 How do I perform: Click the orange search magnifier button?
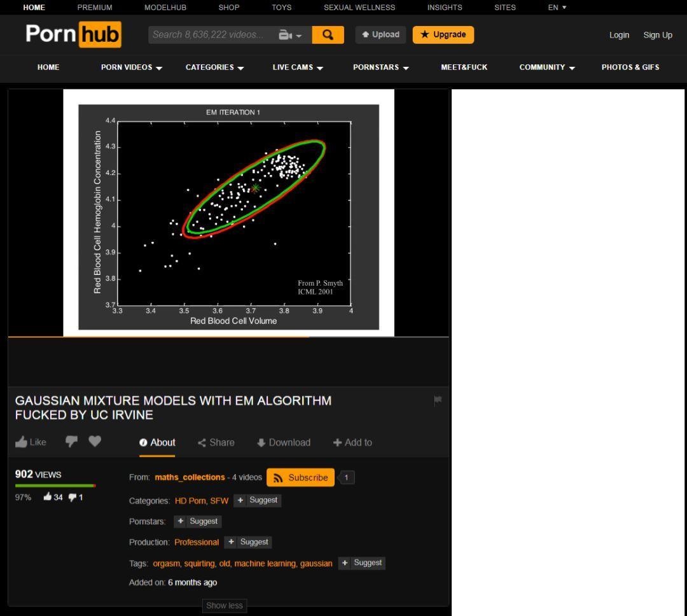tap(328, 35)
